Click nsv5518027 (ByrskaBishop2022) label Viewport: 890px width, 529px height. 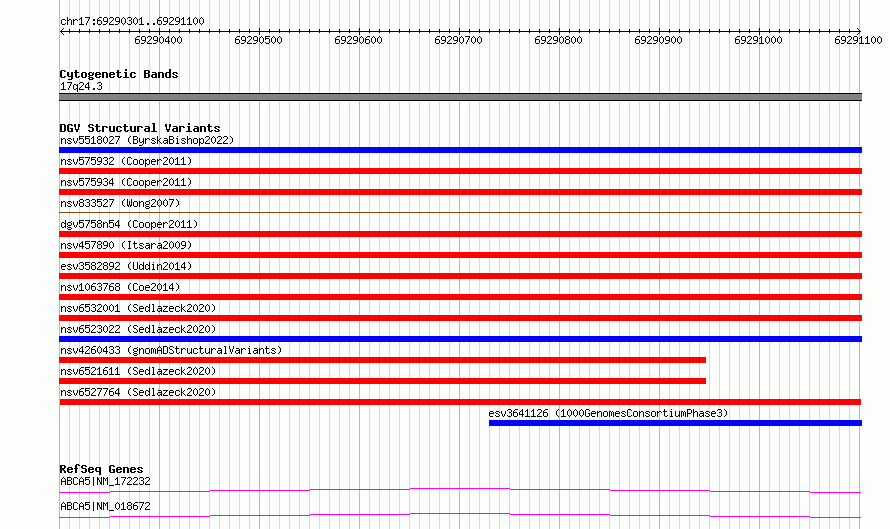(x=147, y=140)
